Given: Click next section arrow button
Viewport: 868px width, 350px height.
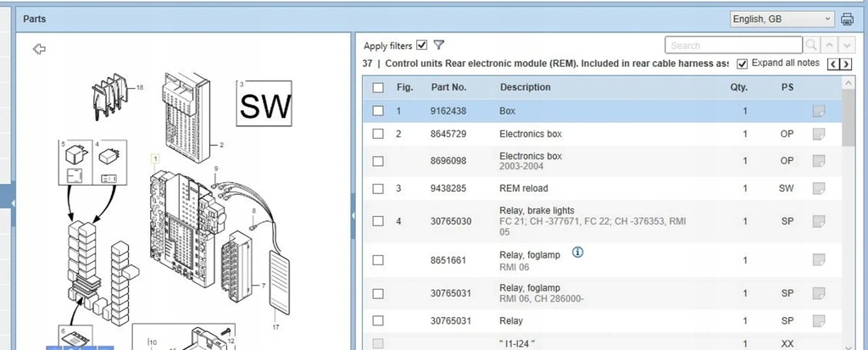Looking at the screenshot, I should (x=846, y=64).
